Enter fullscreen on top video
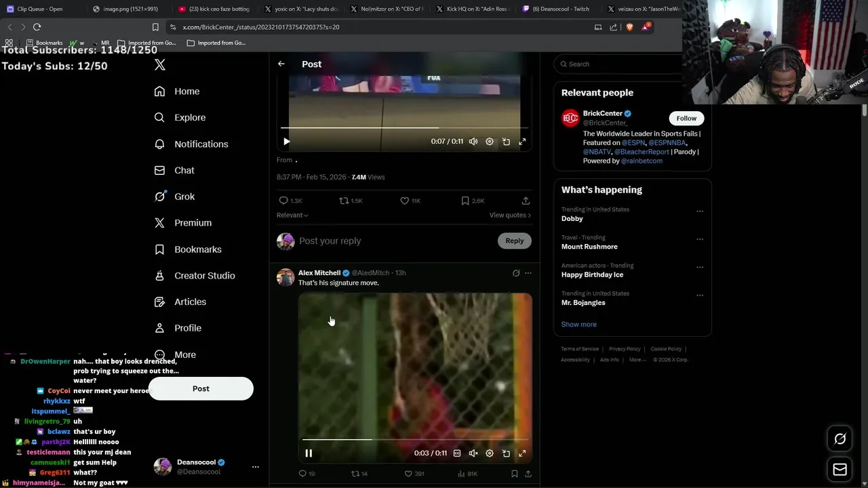The height and width of the screenshot is (488, 868). (x=522, y=142)
